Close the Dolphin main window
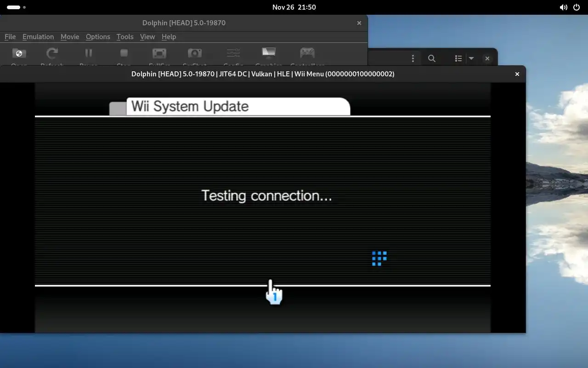Viewport: 588px width, 368px height. click(359, 23)
